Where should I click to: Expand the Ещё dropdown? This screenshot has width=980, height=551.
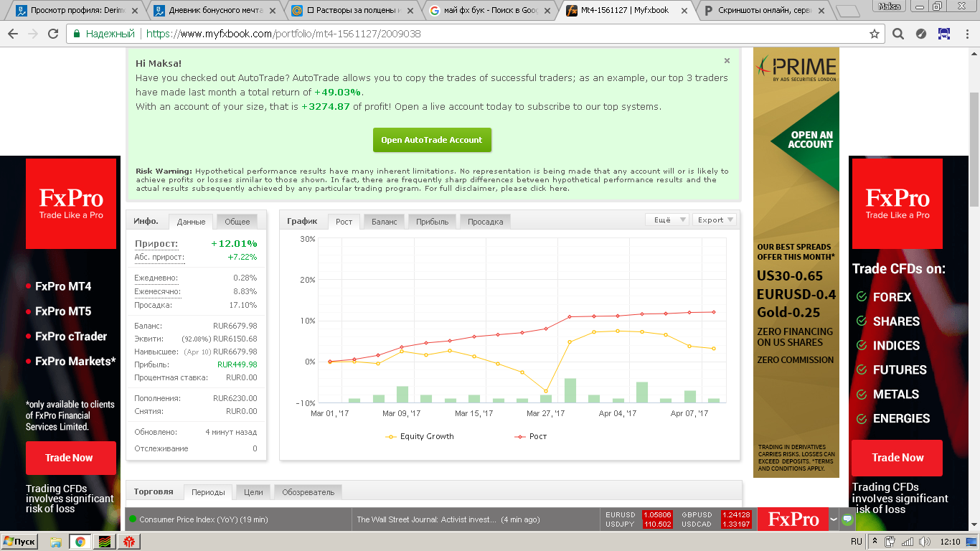click(667, 220)
